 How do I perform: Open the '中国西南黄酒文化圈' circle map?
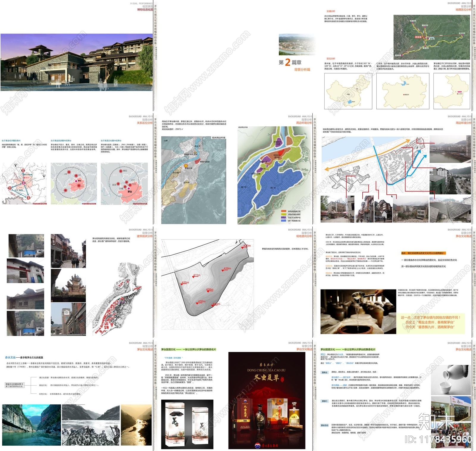coord(124,183)
